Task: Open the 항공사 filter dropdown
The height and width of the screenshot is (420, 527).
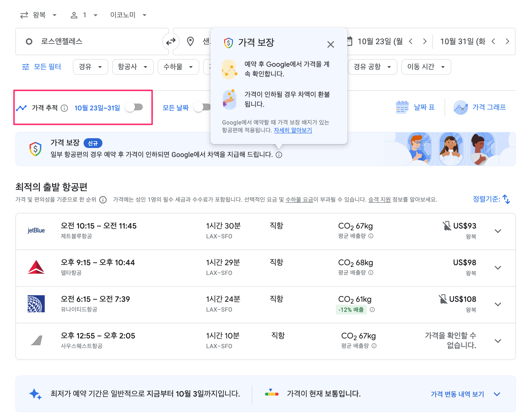Action: click(133, 67)
